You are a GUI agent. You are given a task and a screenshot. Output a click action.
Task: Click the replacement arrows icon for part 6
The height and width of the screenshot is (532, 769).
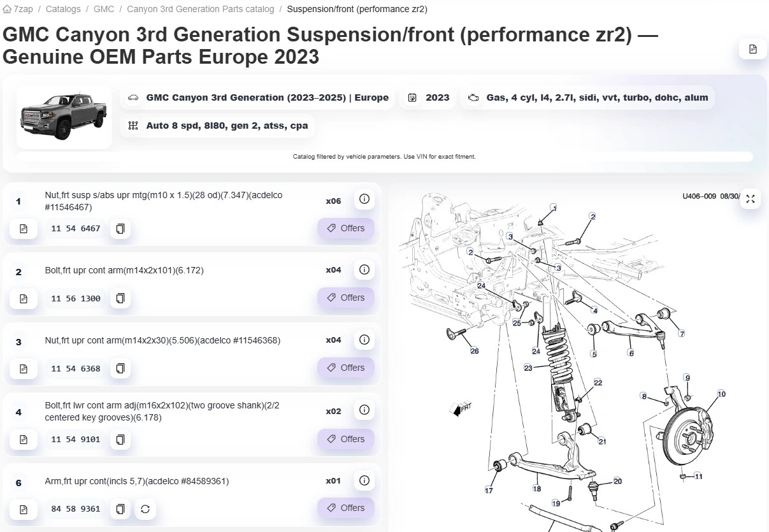coord(145,508)
